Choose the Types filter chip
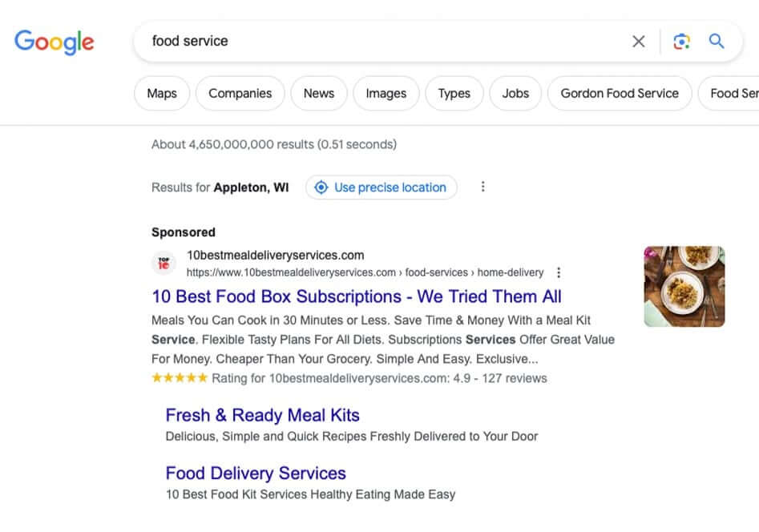This screenshot has width=759, height=532. [454, 93]
